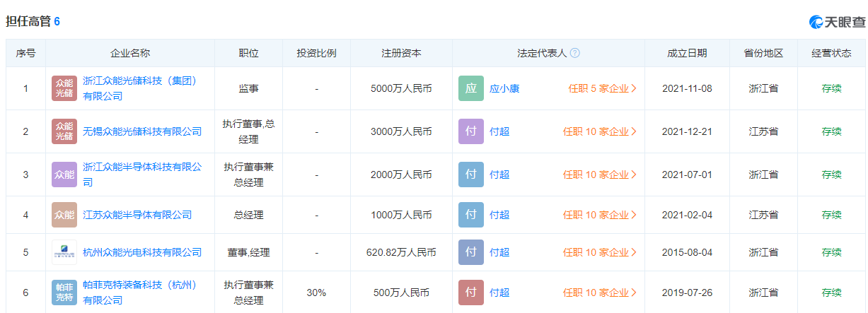Viewport: 868px width, 313px height.
Task: Click 无锡众能光储科技 logo badge in row 2
Action: (x=64, y=131)
